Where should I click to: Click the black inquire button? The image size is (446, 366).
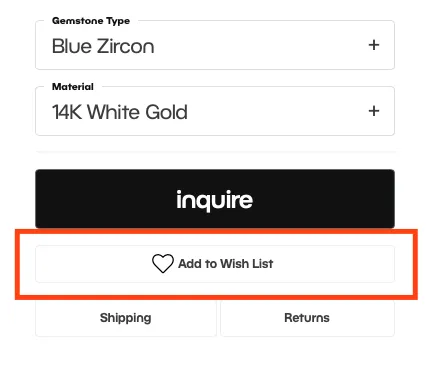tap(215, 199)
